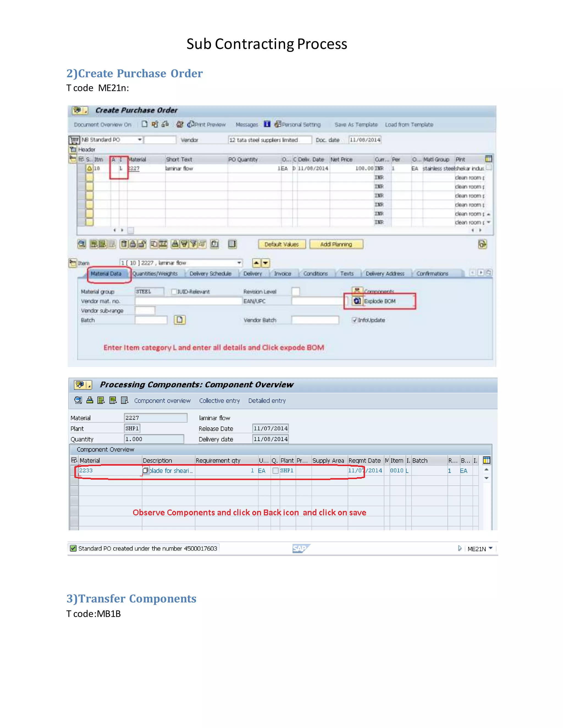This screenshot has width=563, height=728.
Task: Open the NB Standard PO type dropdown
Action: coord(140,140)
